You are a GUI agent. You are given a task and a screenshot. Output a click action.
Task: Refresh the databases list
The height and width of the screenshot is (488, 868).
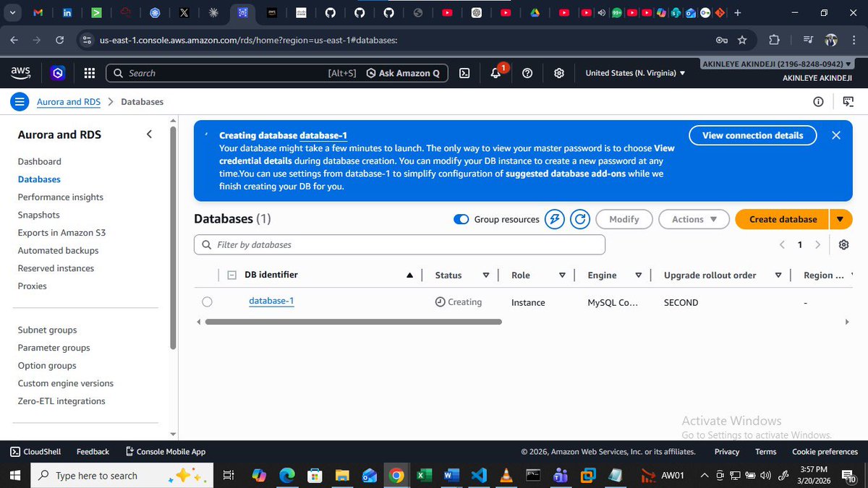coord(580,219)
